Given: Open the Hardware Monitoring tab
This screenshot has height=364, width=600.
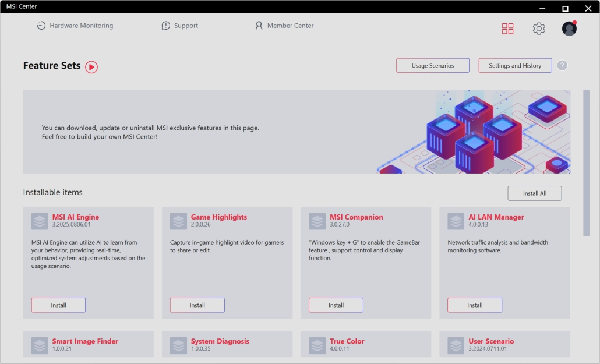Looking at the screenshot, I should 75,26.
